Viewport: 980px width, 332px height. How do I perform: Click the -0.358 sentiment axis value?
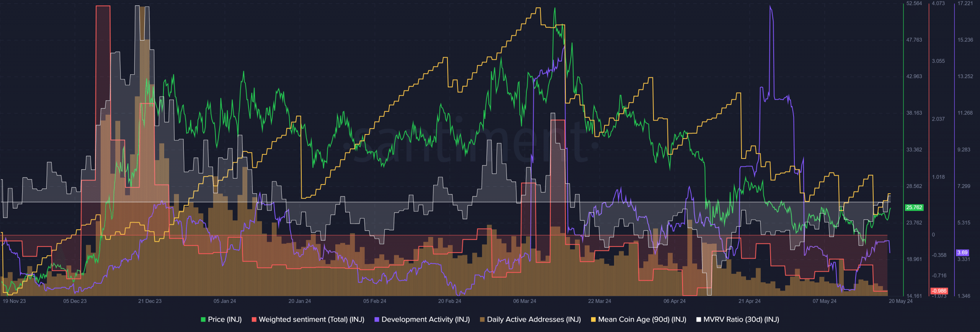click(x=939, y=255)
